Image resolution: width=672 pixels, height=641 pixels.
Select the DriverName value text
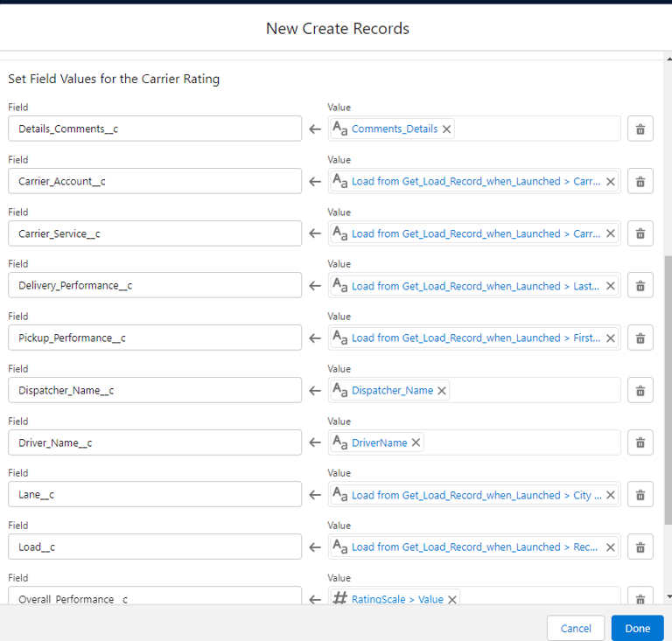[379, 442]
